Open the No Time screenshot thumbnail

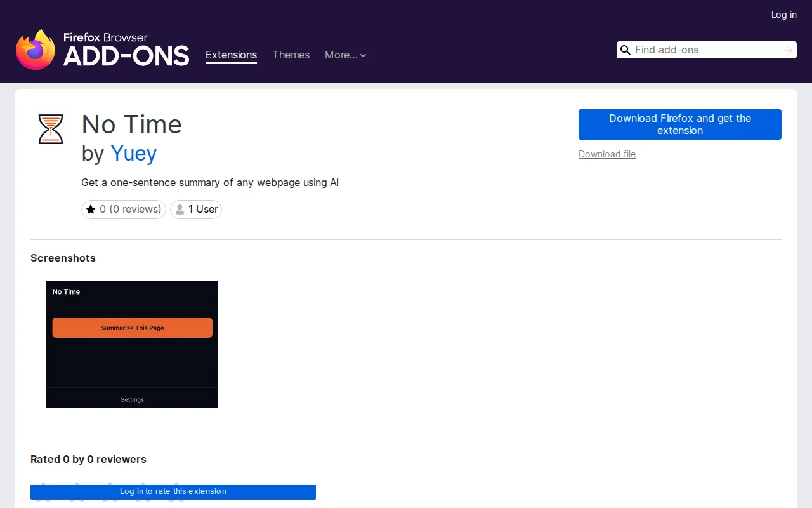(132, 344)
